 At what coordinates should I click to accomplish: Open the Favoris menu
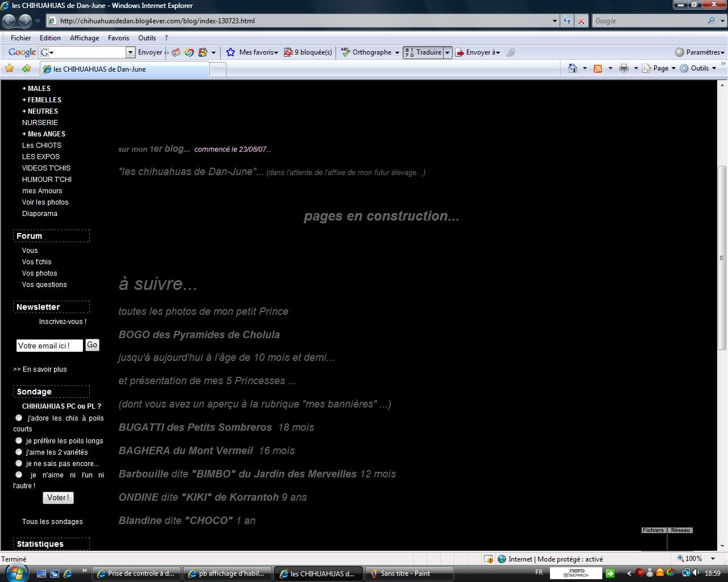click(118, 38)
